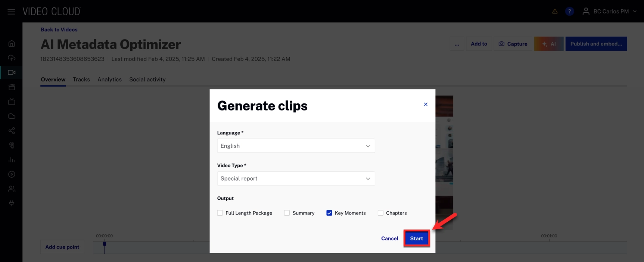Click the warning triangle alert icon

[555, 12]
